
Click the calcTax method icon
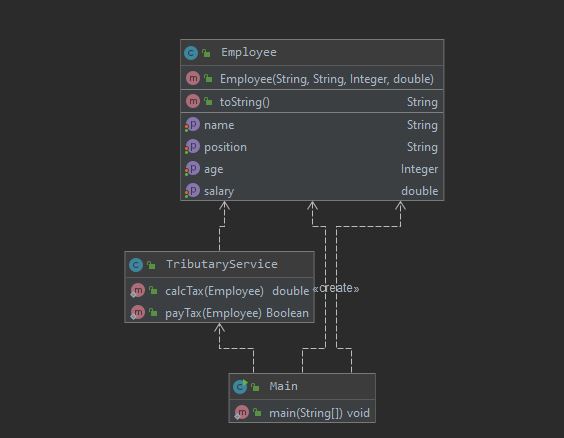click(x=137, y=290)
